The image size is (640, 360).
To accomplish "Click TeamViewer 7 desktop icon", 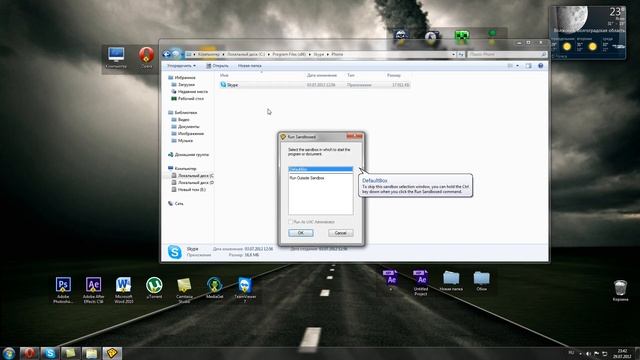I will 245,290.
